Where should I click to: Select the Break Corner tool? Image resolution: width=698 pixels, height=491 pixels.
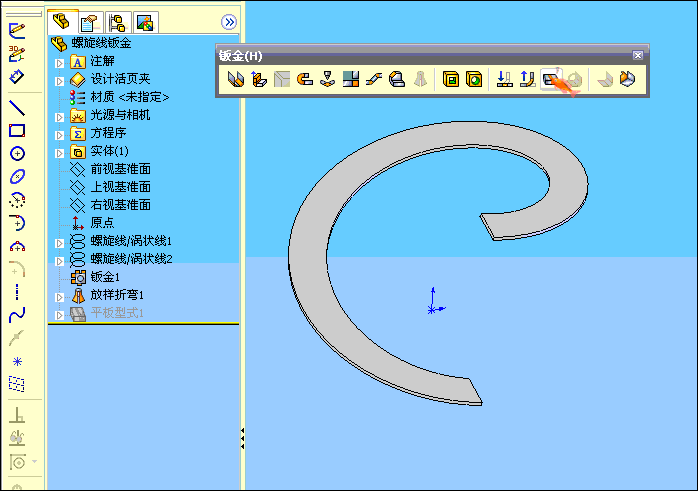click(397, 79)
